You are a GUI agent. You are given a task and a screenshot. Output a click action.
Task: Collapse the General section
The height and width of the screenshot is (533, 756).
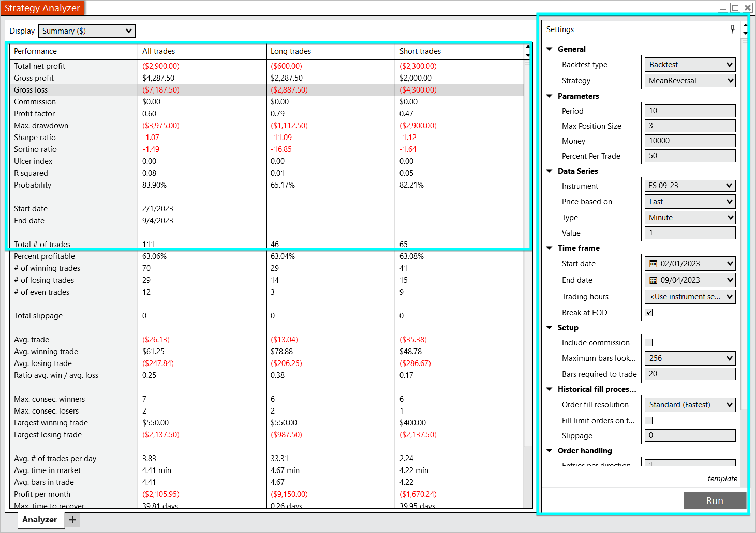point(550,49)
